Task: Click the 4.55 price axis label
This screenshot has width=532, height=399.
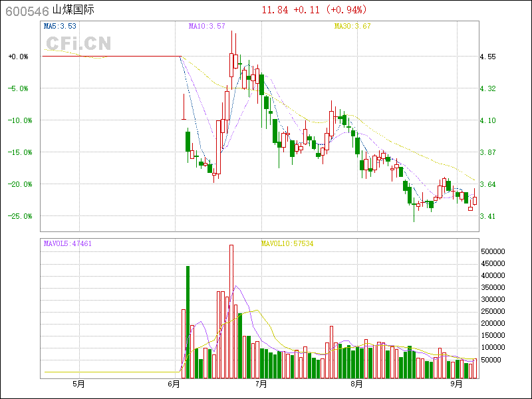Action: pyautogui.click(x=487, y=57)
